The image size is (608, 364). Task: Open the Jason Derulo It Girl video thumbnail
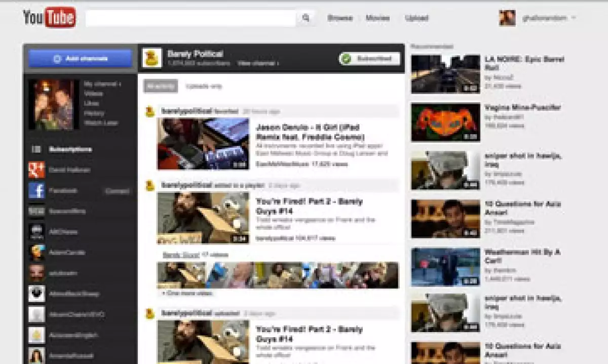[x=203, y=144]
